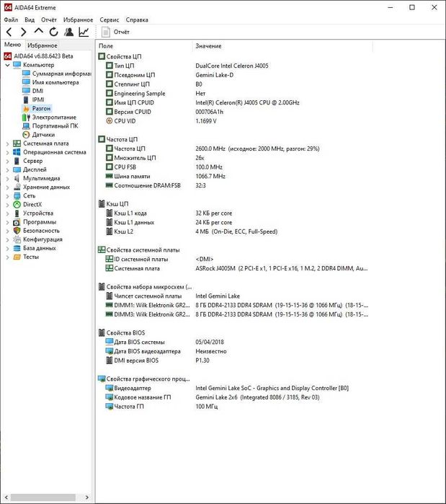Open the Справка menu

(137, 20)
